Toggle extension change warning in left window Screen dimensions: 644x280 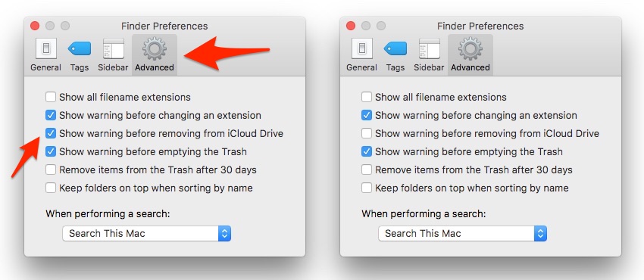point(51,116)
